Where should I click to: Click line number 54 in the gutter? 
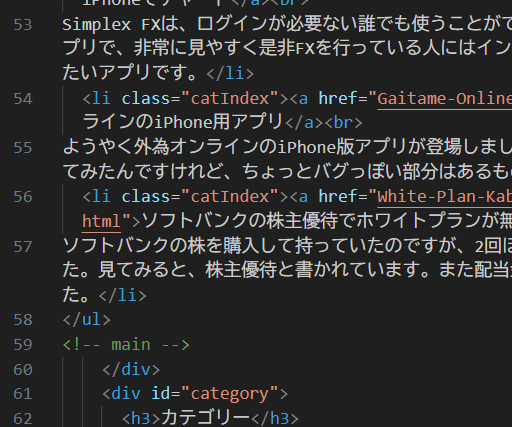coord(23,99)
